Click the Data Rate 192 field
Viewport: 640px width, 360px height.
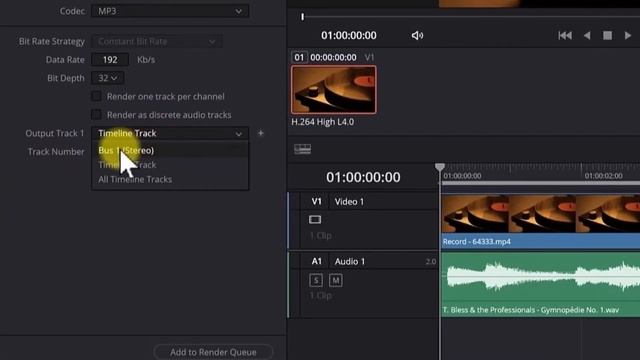tap(110, 60)
